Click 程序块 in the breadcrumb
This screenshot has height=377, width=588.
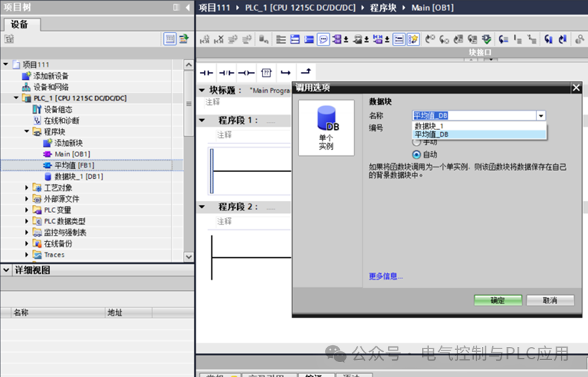tap(383, 7)
